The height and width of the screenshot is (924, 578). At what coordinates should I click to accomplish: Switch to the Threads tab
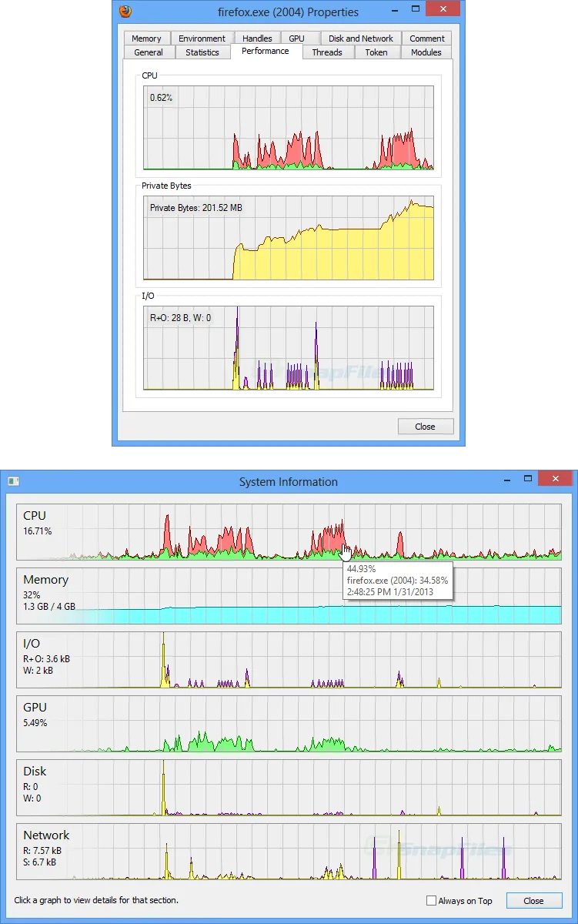pyautogui.click(x=327, y=52)
